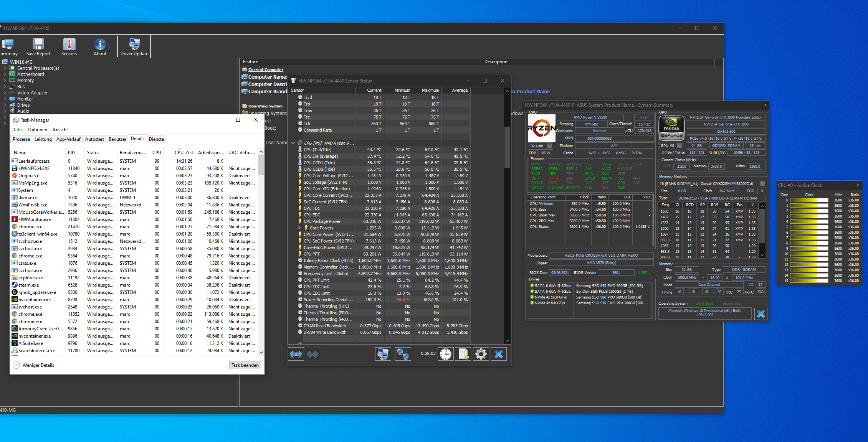Viewport: 868px width, 442px height.
Task: Expand Central Processor(s) tree node
Action: (5, 68)
